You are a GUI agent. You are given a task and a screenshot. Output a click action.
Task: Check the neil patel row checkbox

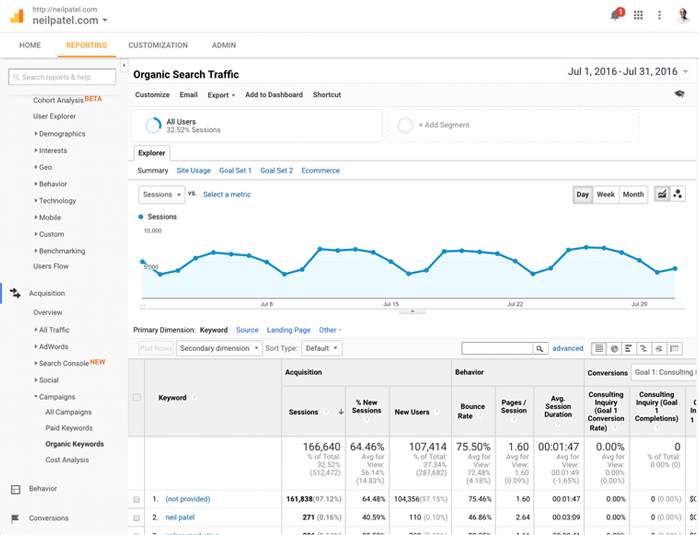136,518
